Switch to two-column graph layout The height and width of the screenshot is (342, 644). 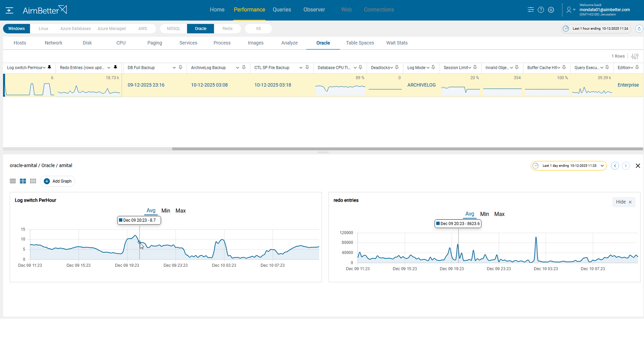(23, 181)
